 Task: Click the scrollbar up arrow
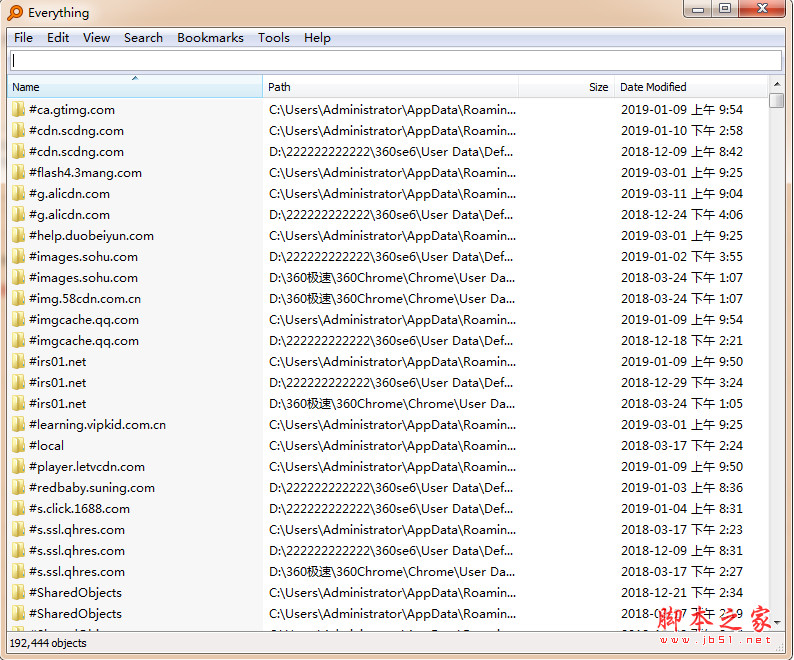pyautogui.click(x=776, y=84)
